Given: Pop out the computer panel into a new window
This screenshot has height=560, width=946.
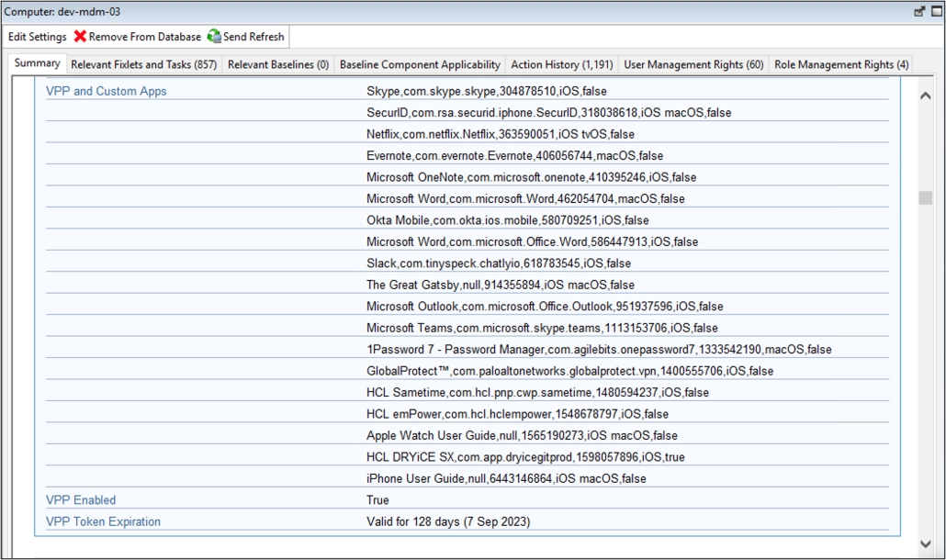Looking at the screenshot, I should (918, 12).
